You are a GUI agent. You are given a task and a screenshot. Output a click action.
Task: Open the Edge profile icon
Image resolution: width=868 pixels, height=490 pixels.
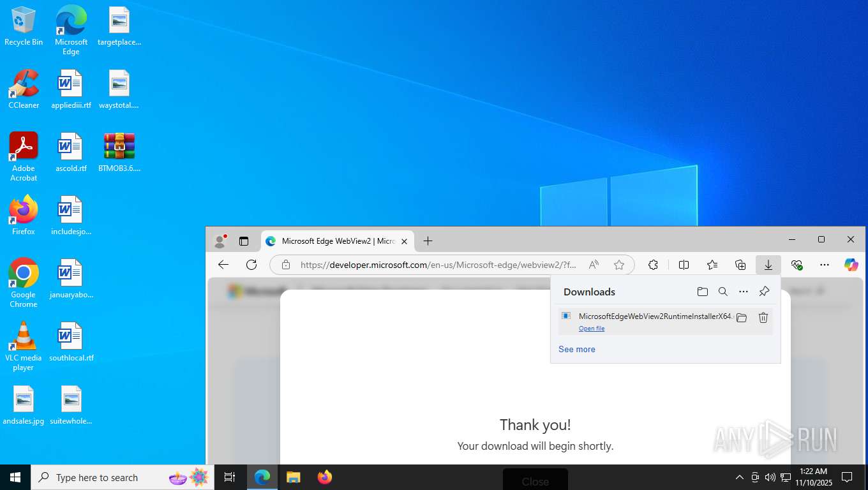tap(220, 241)
